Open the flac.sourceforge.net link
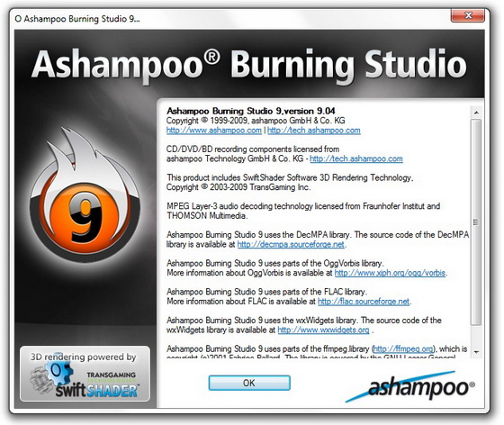 coord(364,302)
